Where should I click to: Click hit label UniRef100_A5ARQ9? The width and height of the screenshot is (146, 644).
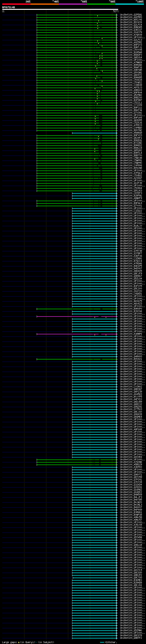[x=131, y=133]
